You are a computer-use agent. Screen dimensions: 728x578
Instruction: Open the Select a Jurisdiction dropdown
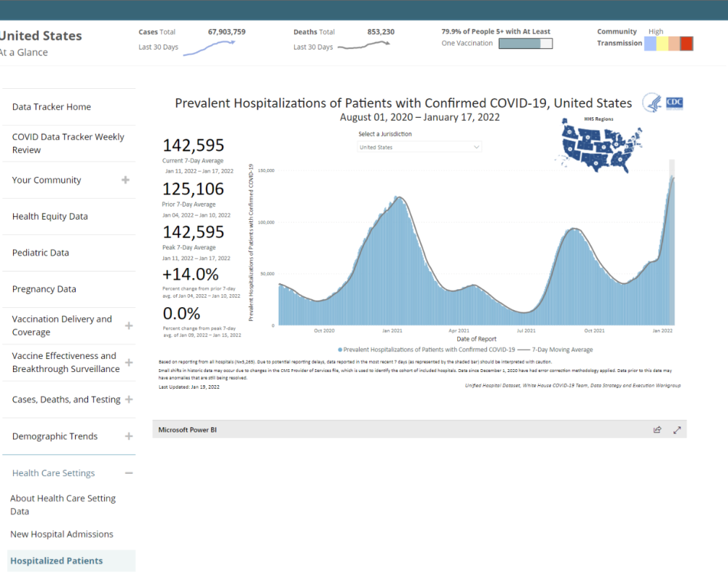420,147
